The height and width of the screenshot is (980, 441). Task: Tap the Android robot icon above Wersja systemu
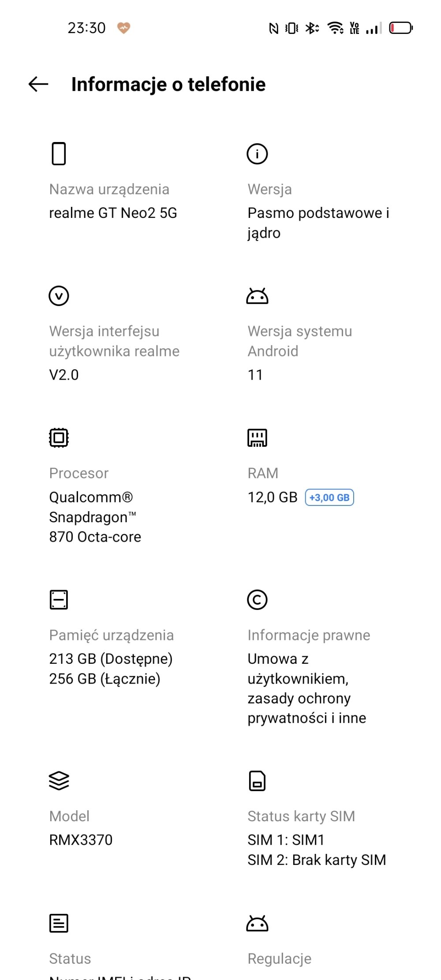pyautogui.click(x=257, y=296)
